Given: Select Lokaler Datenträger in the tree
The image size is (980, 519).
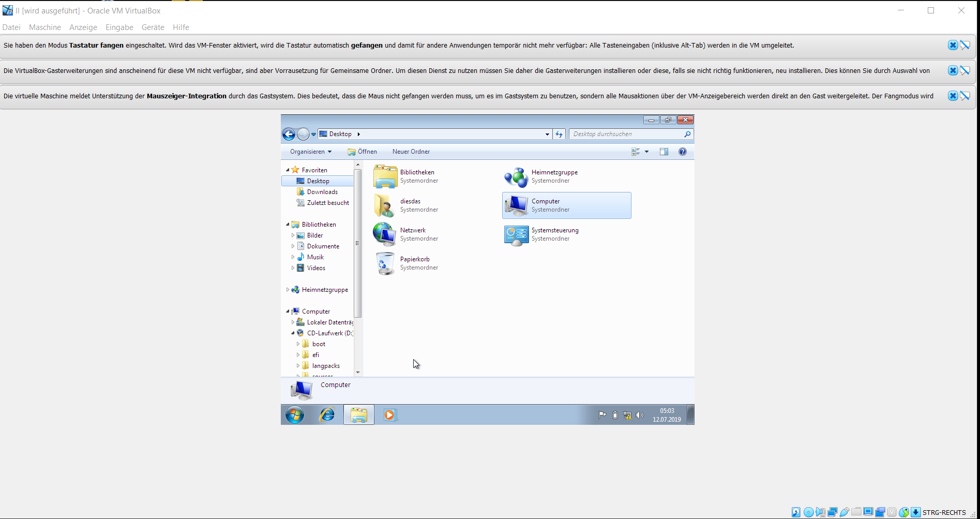Looking at the screenshot, I should point(325,322).
